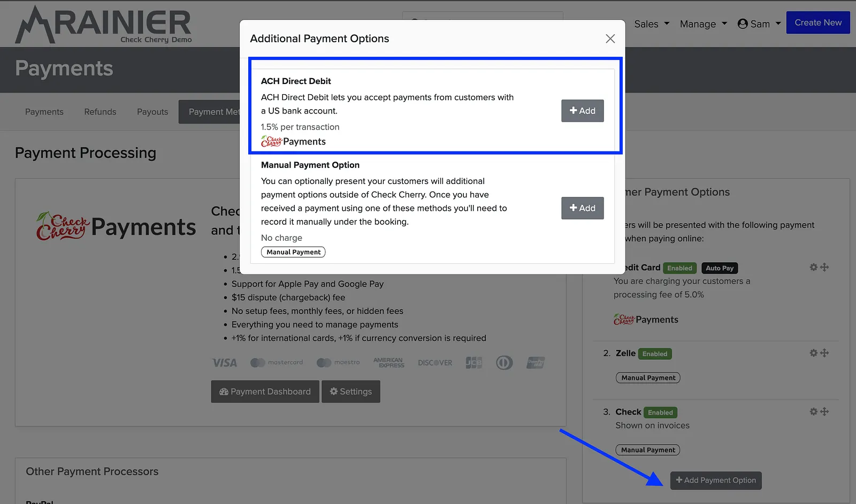Click Add Payment Option button
The width and height of the screenshot is (856, 504).
click(716, 480)
